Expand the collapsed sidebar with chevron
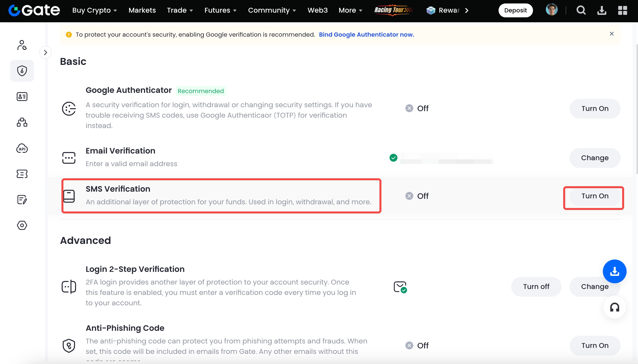Screen dimensions: 638x364 pos(46,52)
